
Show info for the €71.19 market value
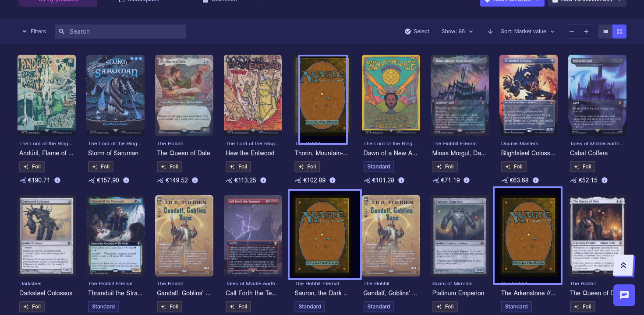coord(467,180)
